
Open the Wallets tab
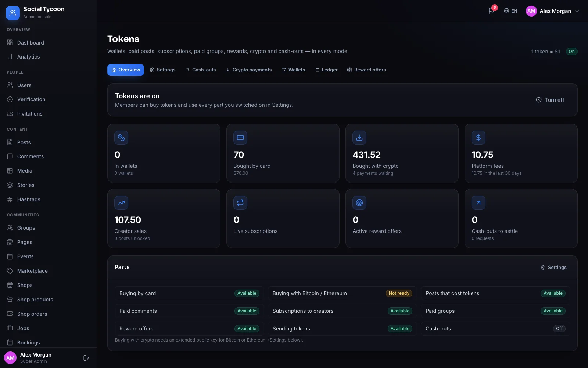click(293, 70)
